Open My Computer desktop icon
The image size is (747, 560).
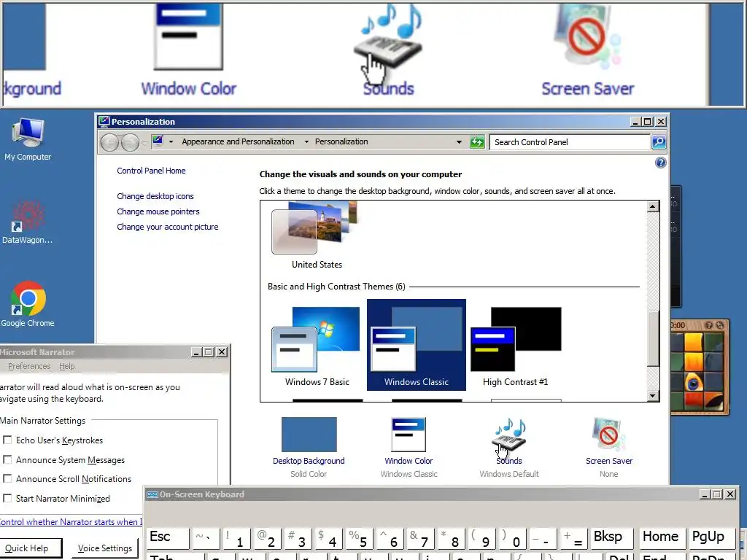point(28,139)
